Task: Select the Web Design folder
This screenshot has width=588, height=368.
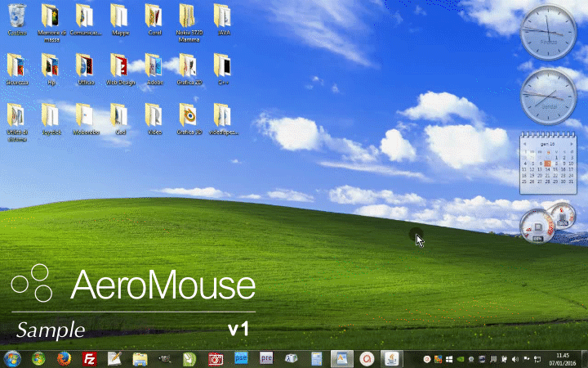Action: click(x=120, y=69)
